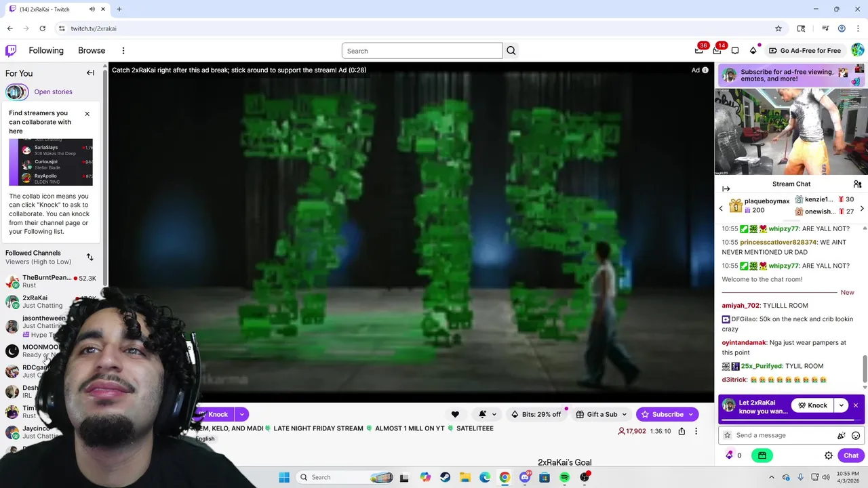This screenshot has height=488, width=868.
Task: Open Gift a Sub dropdown
Action: click(x=602, y=414)
